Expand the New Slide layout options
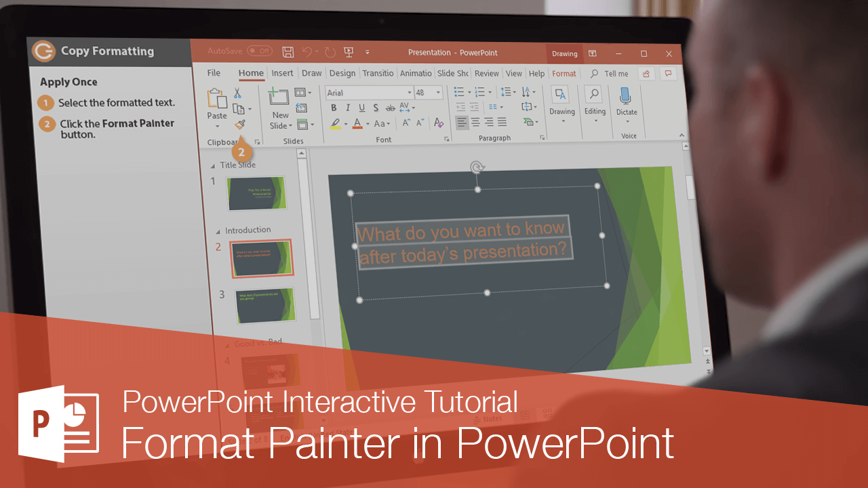 point(290,126)
